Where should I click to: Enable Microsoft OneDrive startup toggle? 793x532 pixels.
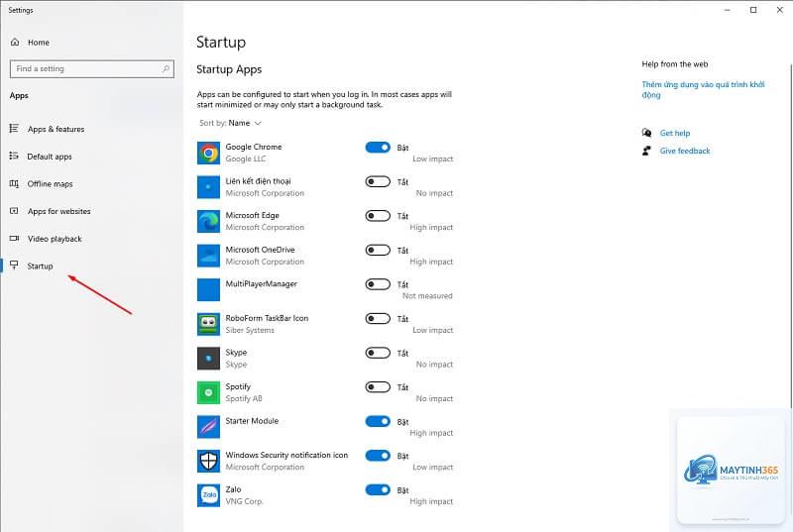click(378, 250)
